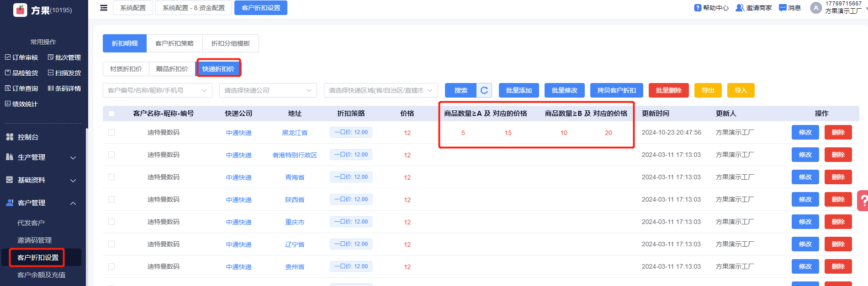Click the red 批量删除 button
This screenshot has height=286, width=868.
(x=668, y=90)
